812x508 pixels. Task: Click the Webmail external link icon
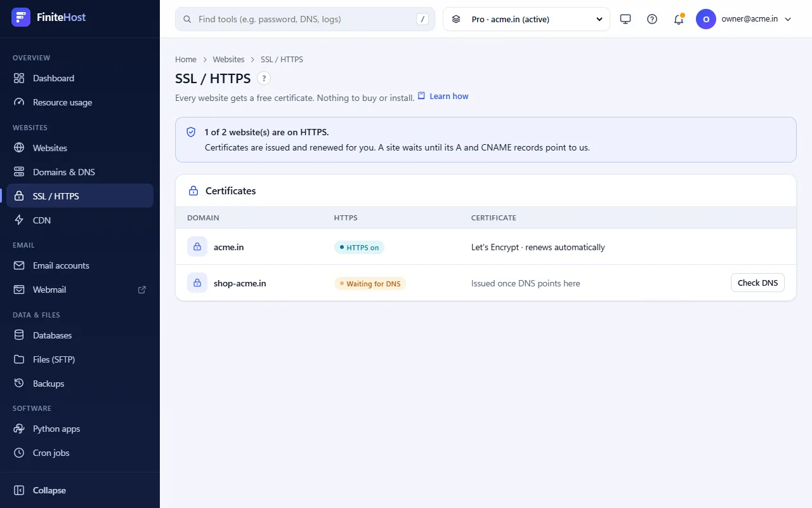tap(142, 290)
